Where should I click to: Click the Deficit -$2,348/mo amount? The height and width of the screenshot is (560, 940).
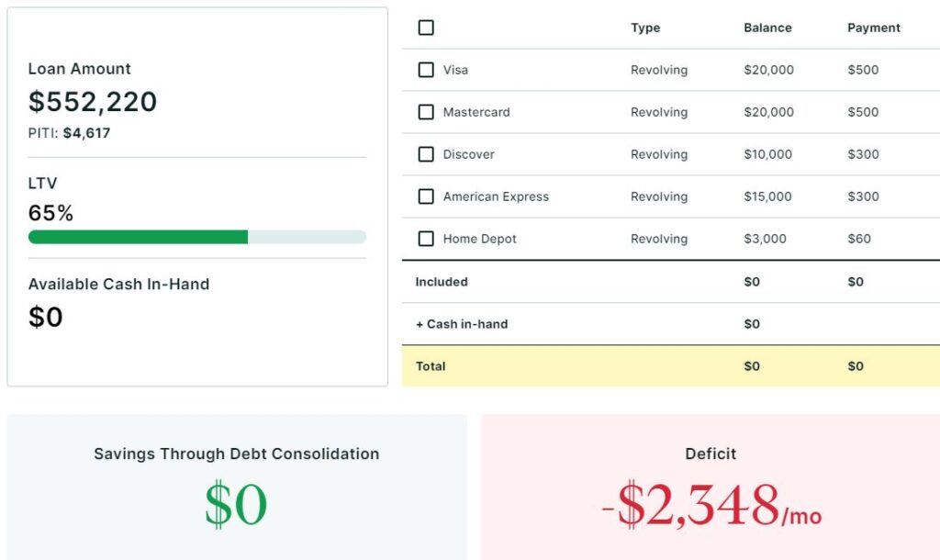tap(711, 506)
